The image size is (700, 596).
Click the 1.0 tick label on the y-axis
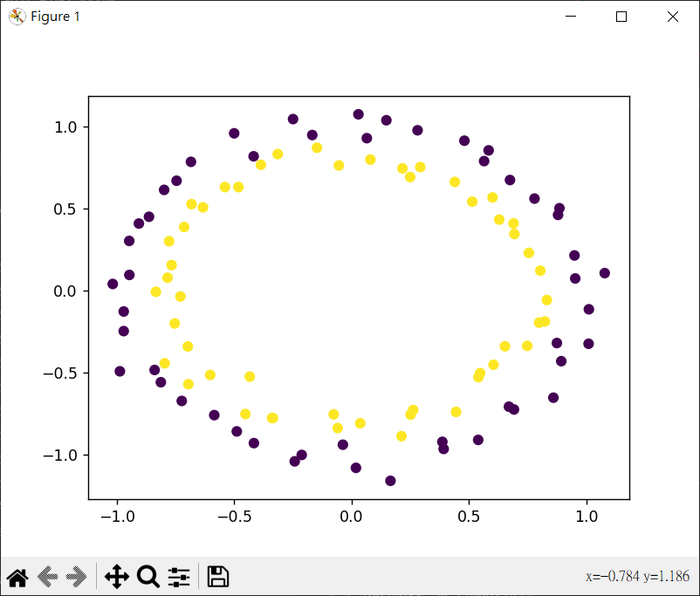pos(66,127)
